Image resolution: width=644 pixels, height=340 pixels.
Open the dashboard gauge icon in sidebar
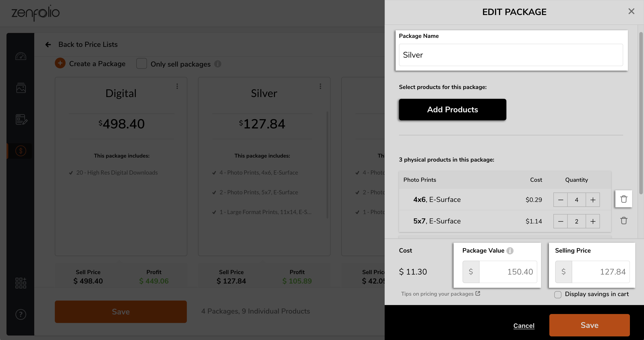click(x=21, y=56)
